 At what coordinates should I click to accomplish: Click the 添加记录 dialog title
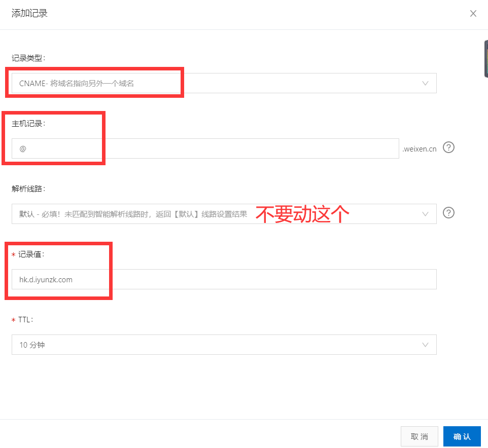pos(29,13)
